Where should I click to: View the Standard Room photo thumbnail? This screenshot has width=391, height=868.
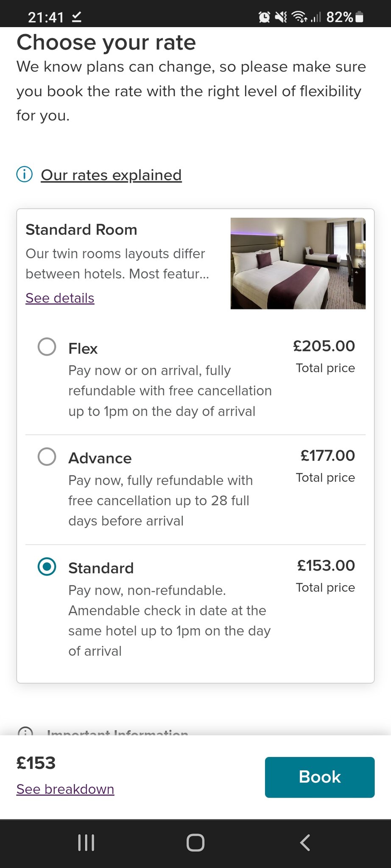(298, 263)
